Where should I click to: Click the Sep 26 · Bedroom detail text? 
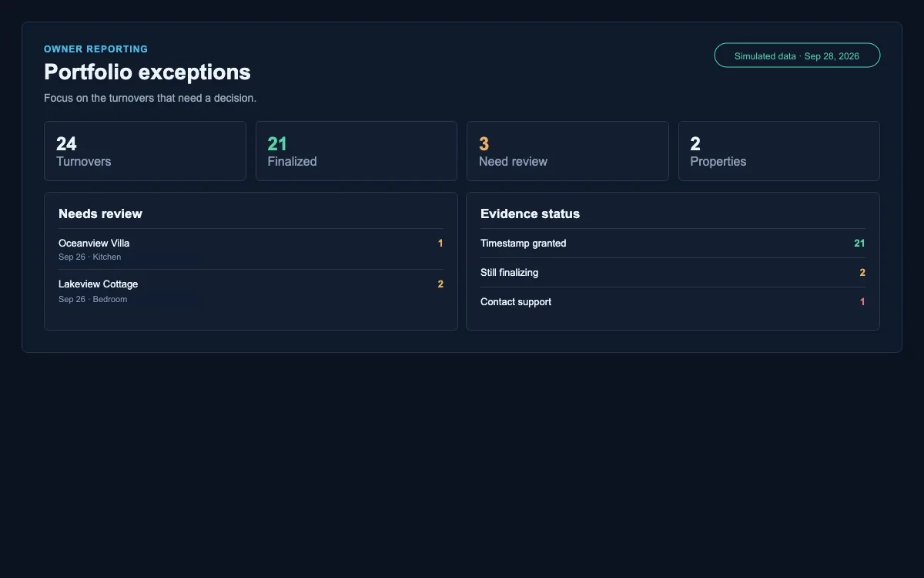click(92, 299)
